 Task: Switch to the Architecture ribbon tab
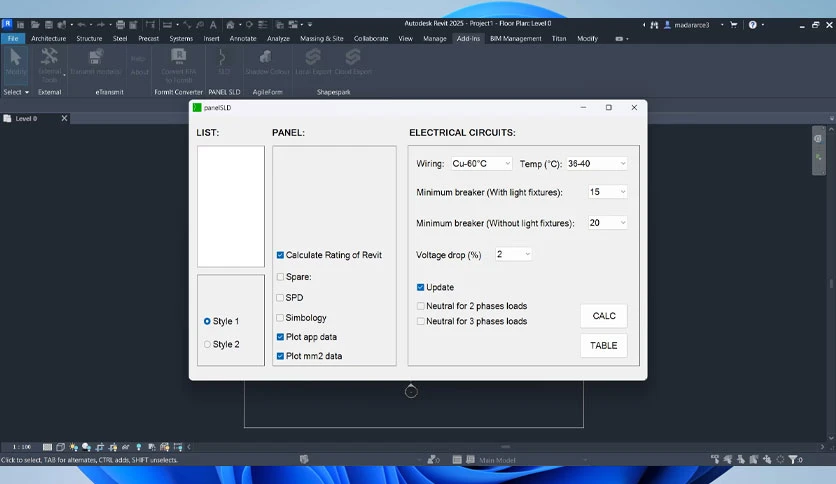point(49,38)
